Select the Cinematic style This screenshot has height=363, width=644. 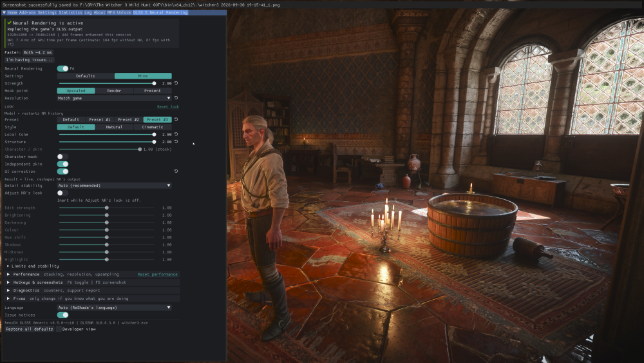(153, 127)
